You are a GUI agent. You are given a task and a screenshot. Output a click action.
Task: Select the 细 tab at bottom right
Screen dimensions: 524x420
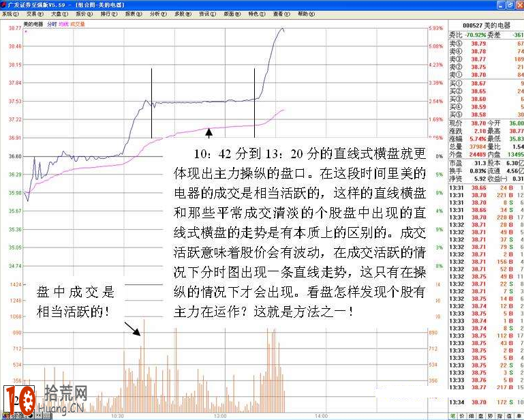tap(472, 416)
